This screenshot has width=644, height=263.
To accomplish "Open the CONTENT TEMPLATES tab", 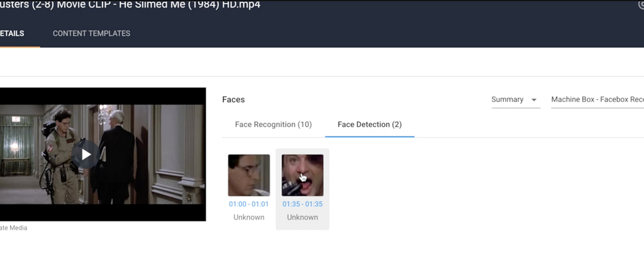I will click(92, 34).
